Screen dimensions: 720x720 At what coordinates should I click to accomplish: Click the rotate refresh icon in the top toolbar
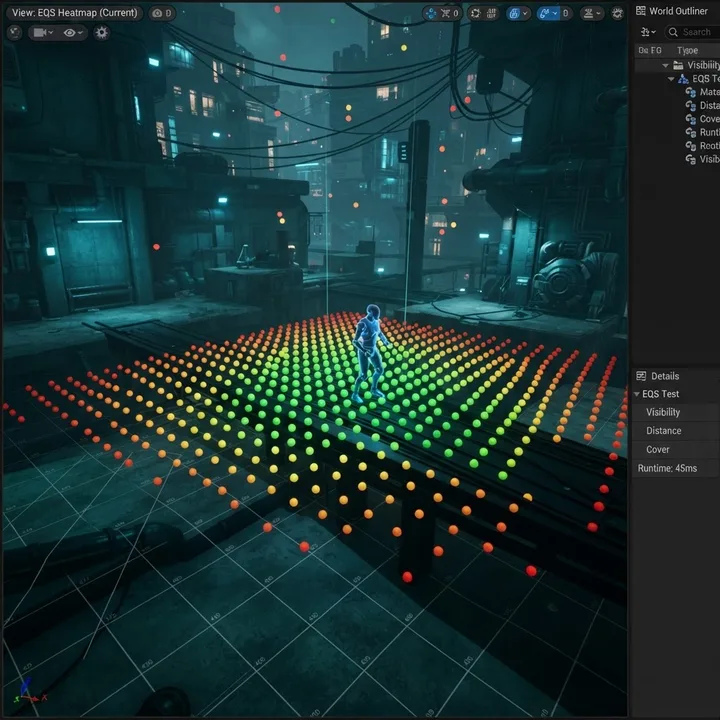click(x=476, y=13)
